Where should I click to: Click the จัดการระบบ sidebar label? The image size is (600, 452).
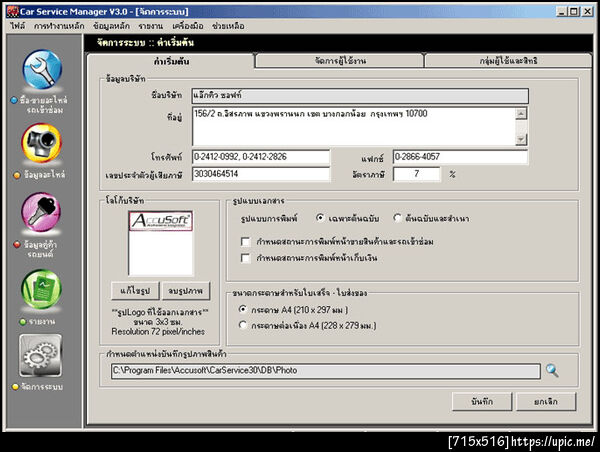click(41, 387)
